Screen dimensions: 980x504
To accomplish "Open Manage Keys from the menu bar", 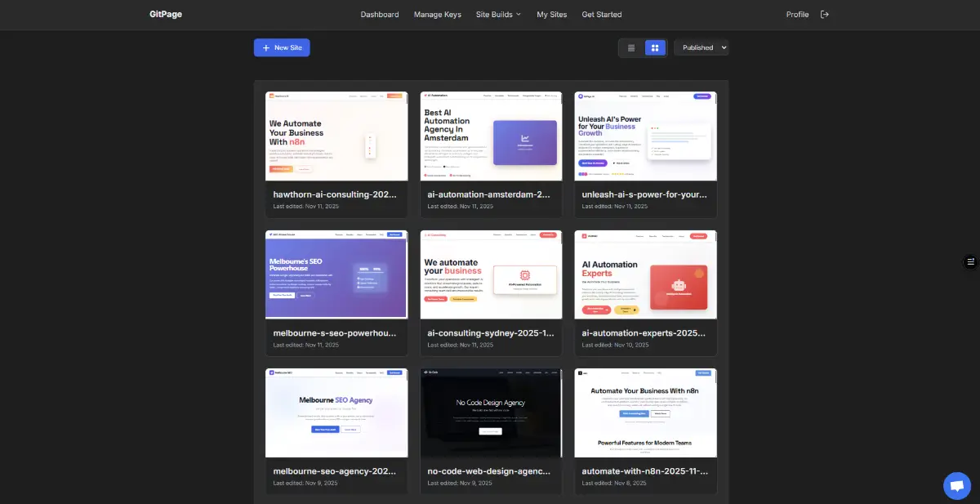I will pyautogui.click(x=438, y=14).
